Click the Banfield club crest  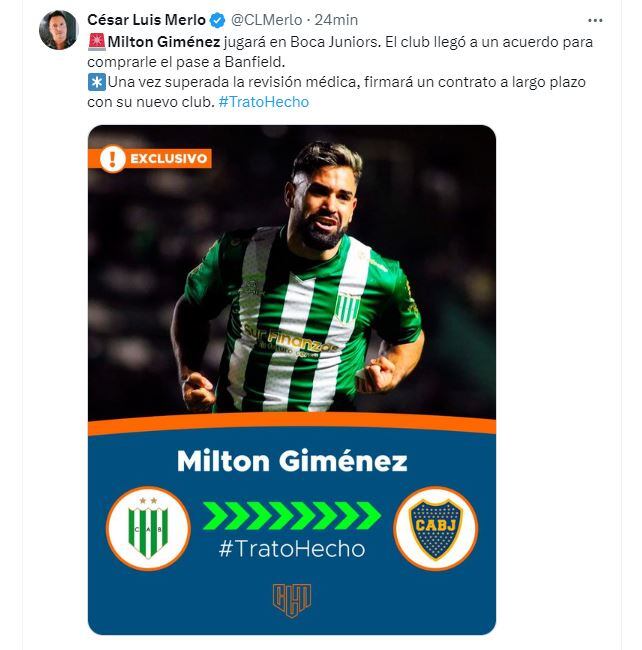tap(148, 528)
